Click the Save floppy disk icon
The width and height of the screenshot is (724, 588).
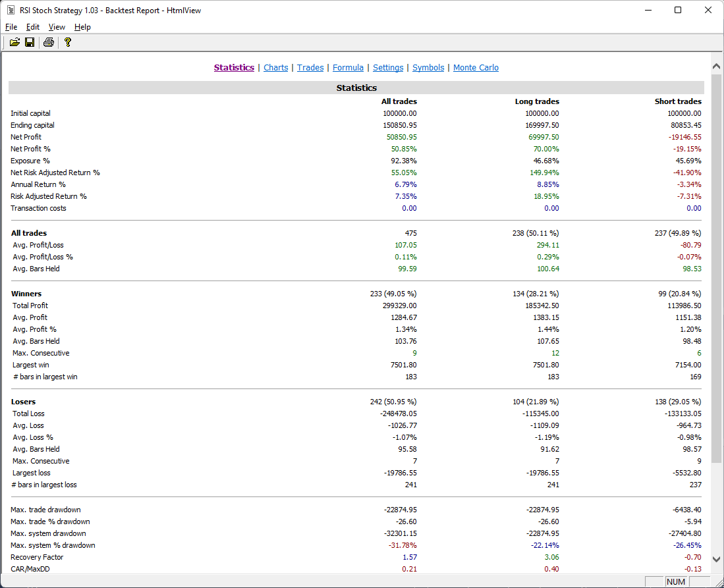tap(30, 42)
